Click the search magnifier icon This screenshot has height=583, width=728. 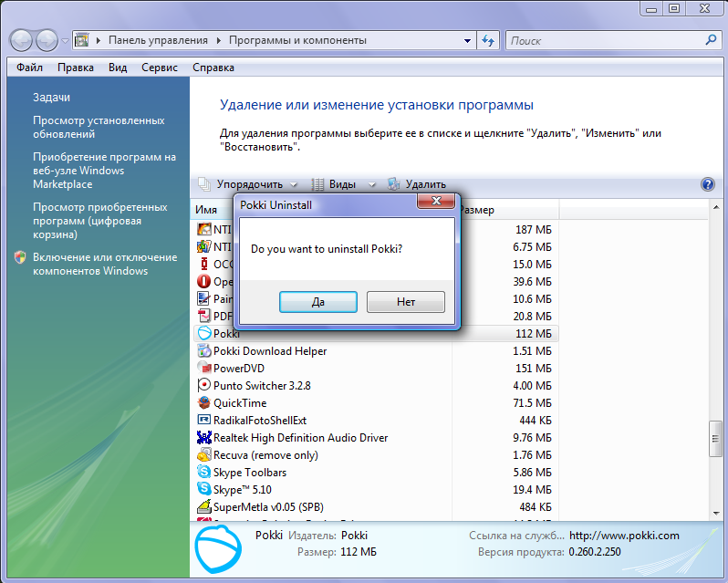point(711,40)
